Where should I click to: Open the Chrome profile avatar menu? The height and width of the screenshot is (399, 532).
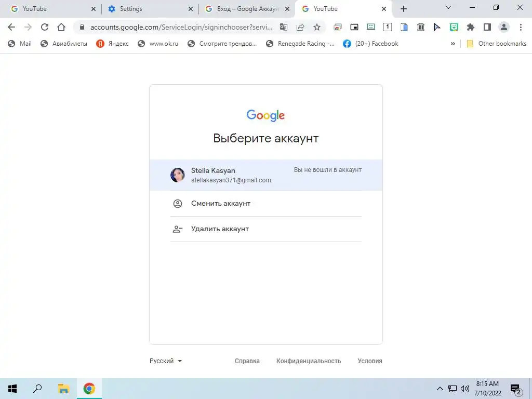point(504,27)
